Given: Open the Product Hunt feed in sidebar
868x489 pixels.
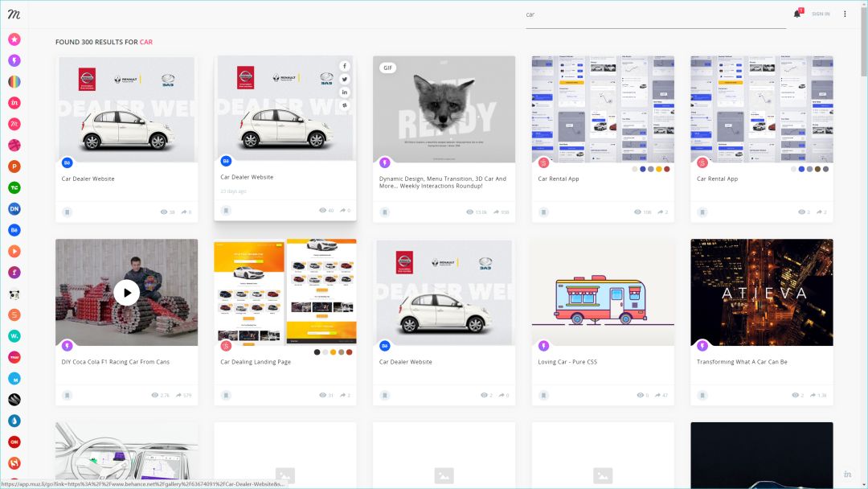Looking at the screenshot, I should [14, 166].
